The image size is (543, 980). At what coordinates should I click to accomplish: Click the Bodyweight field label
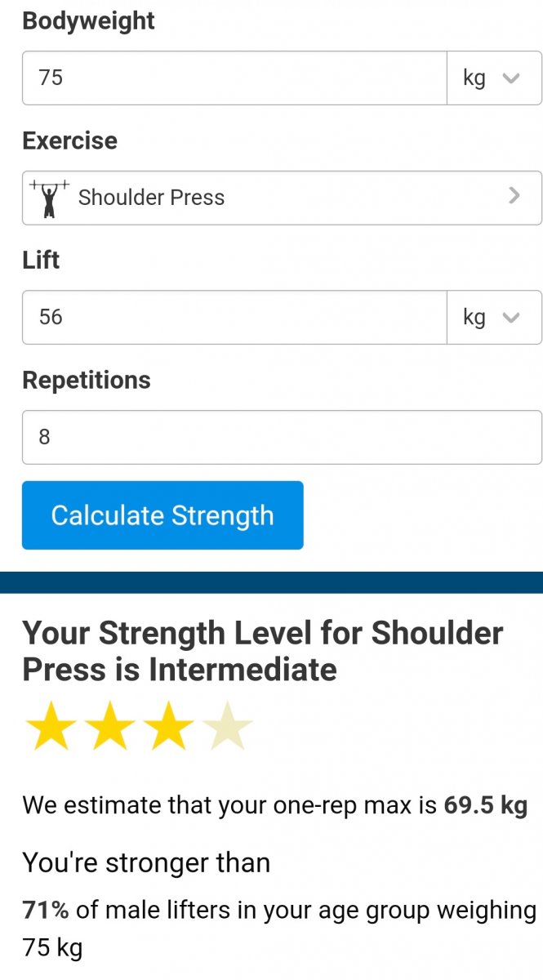pyautogui.click(x=88, y=21)
